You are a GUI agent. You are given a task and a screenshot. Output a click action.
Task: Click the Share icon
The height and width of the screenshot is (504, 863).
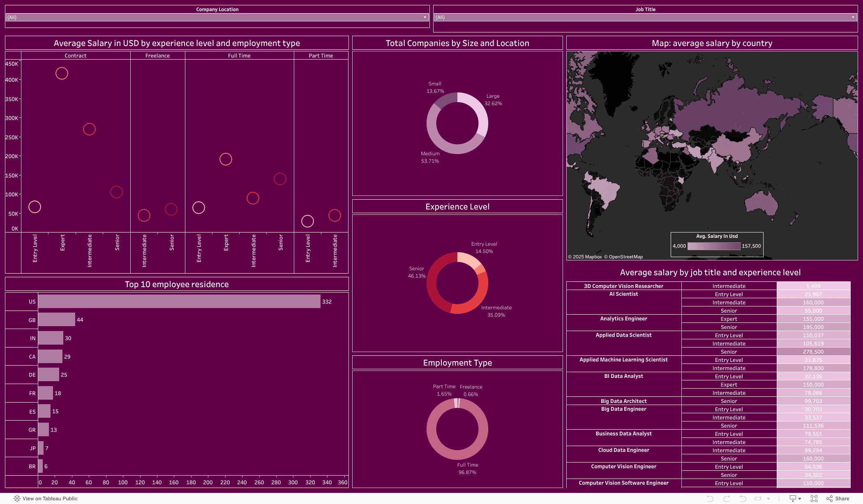(x=829, y=498)
